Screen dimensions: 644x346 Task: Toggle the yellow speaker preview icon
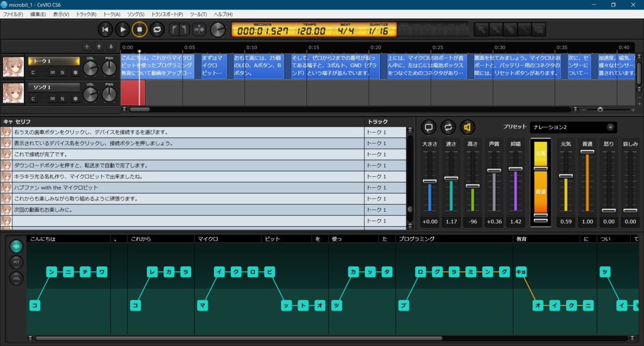tap(467, 127)
